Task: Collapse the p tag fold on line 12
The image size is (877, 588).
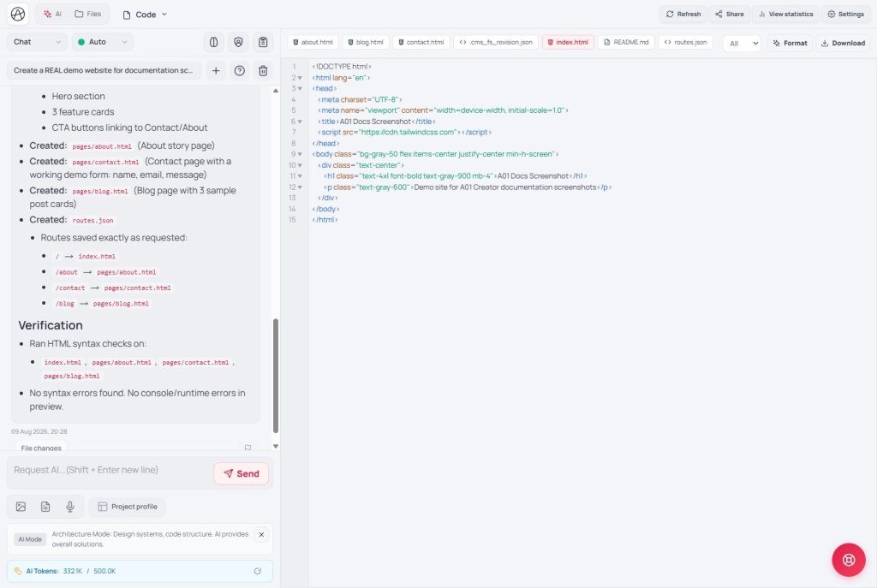Action: pos(300,187)
